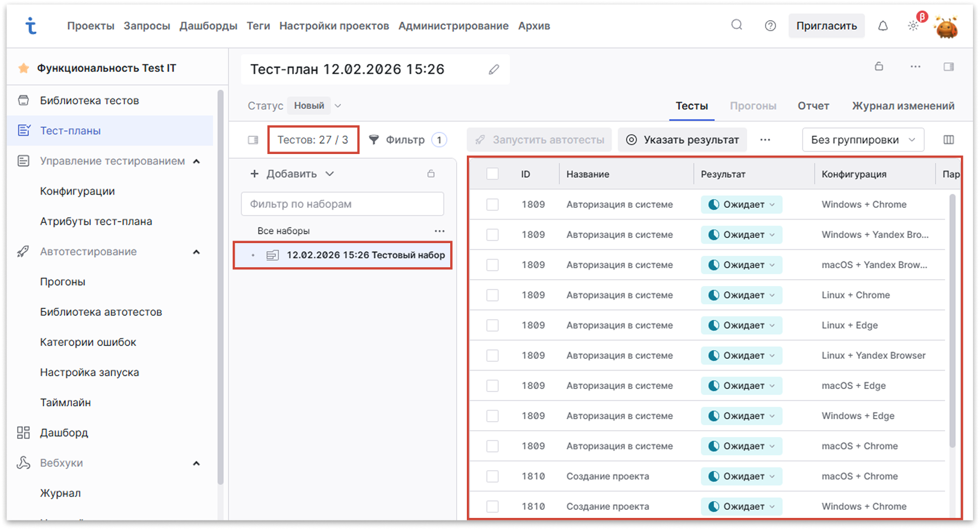Open the Дашборды top menu item
This screenshot has width=980, height=530.
tap(208, 26)
